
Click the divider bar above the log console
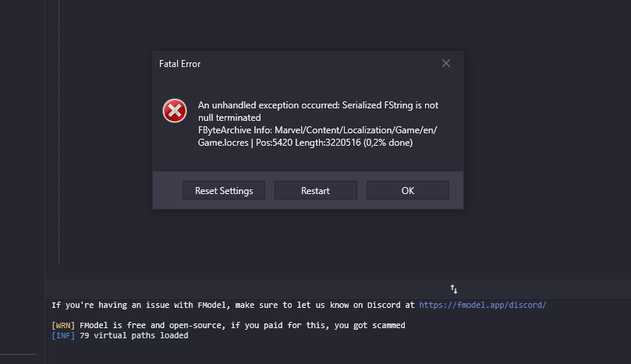[339, 289]
